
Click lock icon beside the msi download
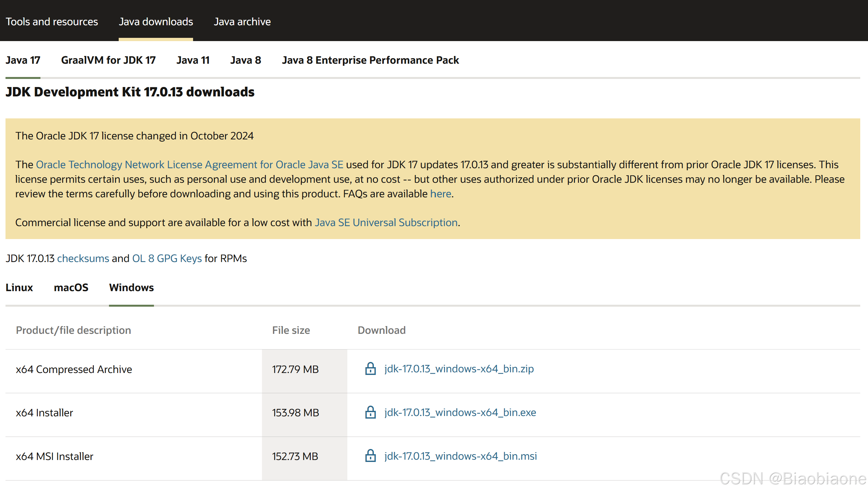point(370,456)
